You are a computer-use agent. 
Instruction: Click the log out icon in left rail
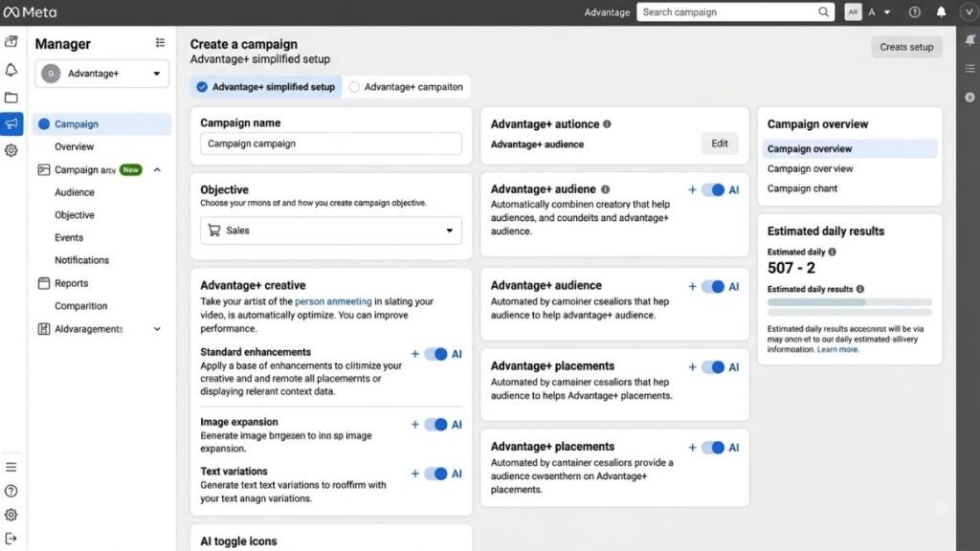click(x=11, y=539)
